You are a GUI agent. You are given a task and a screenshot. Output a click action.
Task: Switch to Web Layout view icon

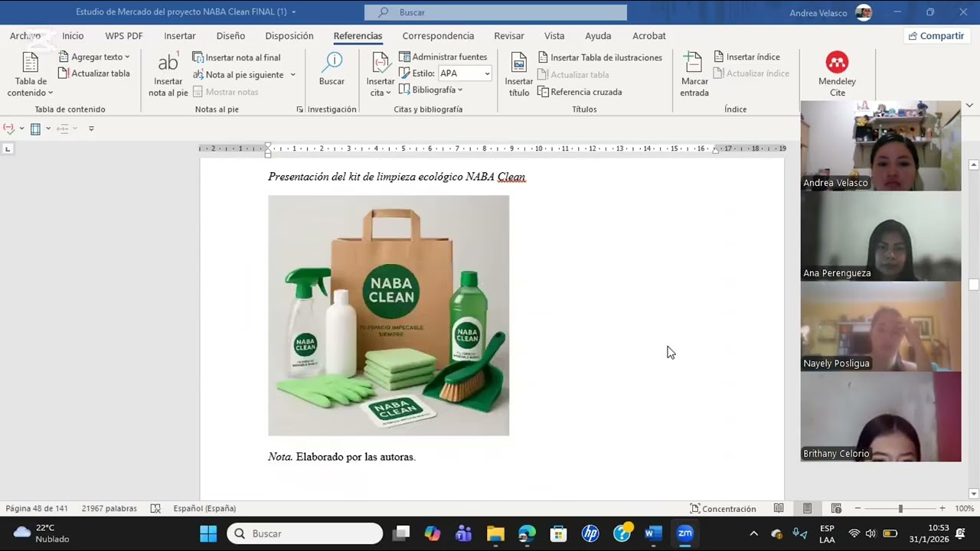(x=836, y=508)
